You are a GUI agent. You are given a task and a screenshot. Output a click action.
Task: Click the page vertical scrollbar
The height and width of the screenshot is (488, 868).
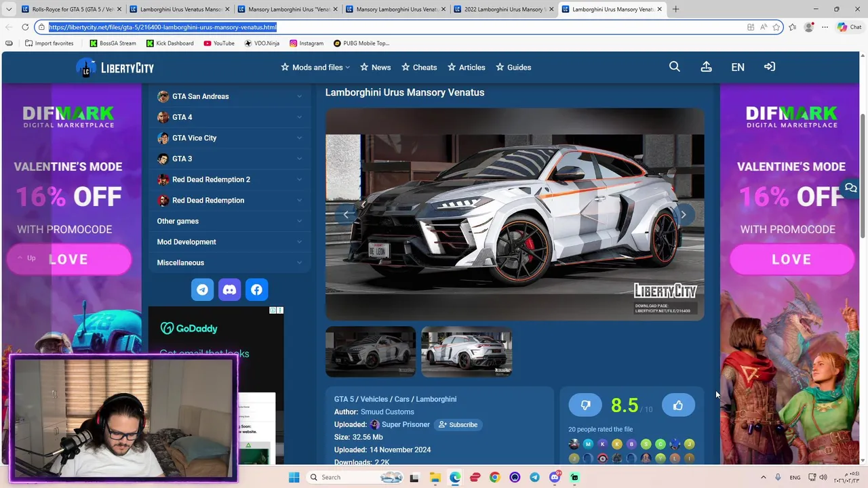coord(863,176)
